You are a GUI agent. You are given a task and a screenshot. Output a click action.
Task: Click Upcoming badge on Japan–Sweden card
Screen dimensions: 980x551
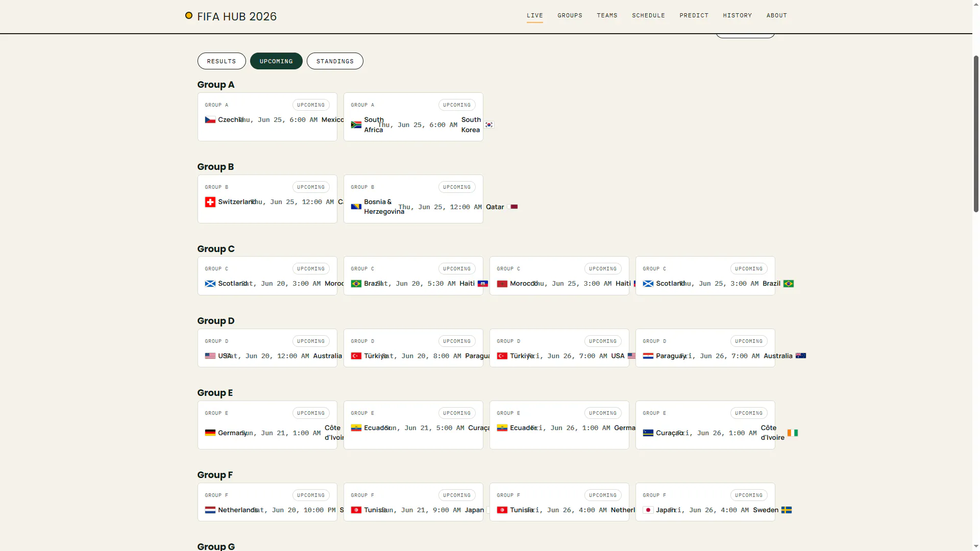(x=749, y=495)
